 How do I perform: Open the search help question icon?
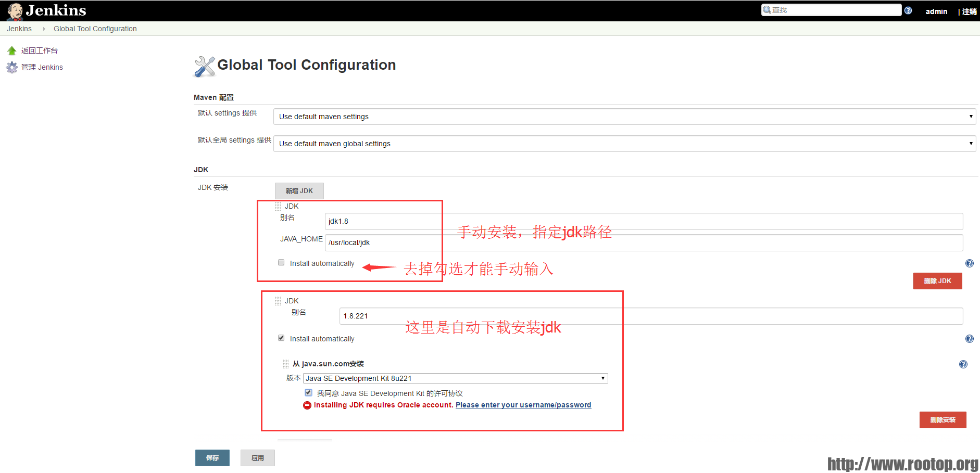908,10
